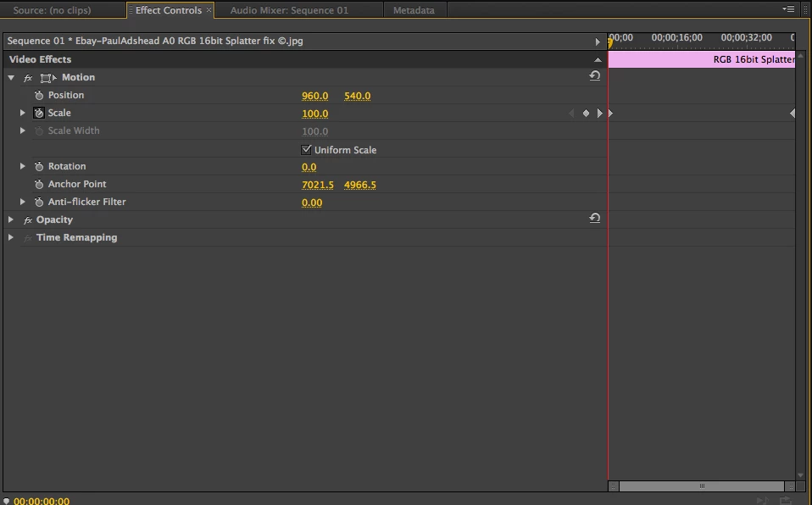Click right handle of timeline zoom scrollbar
The height and width of the screenshot is (505, 812).
(790, 486)
